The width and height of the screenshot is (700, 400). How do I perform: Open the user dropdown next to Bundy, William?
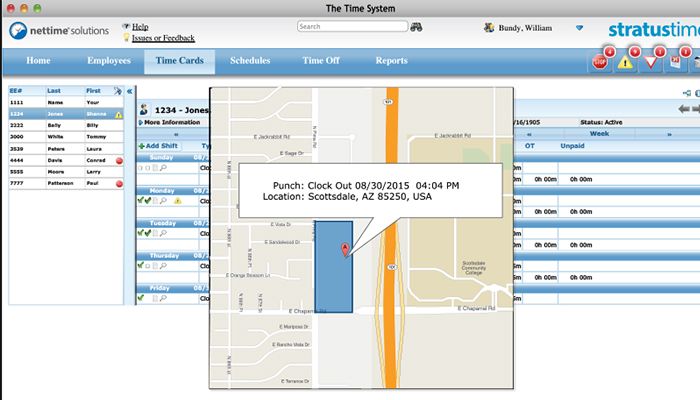pos(580,28)
